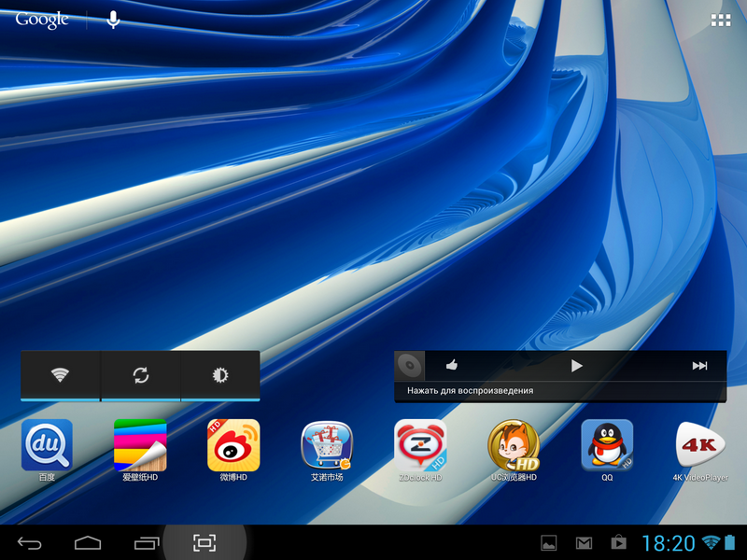Skip to next track in widget
The height and width of the screenshot is (560, 747).
pyautogui.click(x=699, y=366)
